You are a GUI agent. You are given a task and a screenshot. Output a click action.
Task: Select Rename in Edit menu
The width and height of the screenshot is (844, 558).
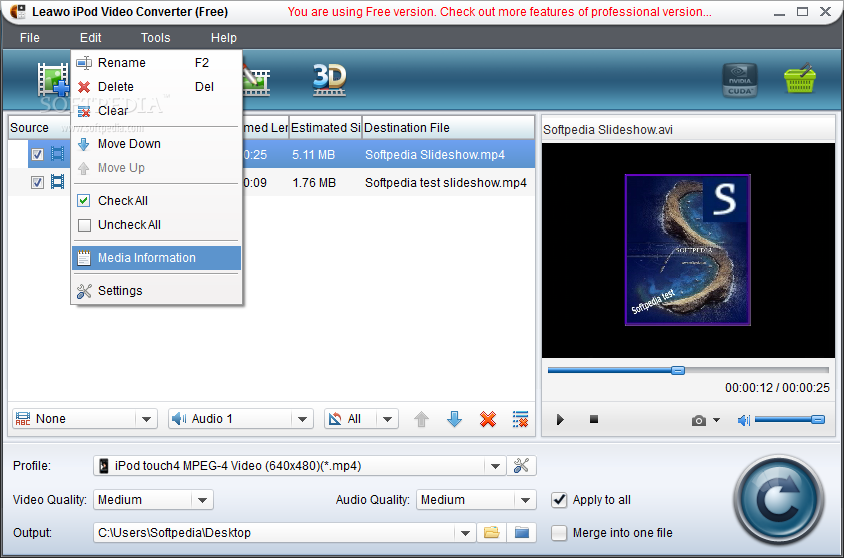coord(157,62)
